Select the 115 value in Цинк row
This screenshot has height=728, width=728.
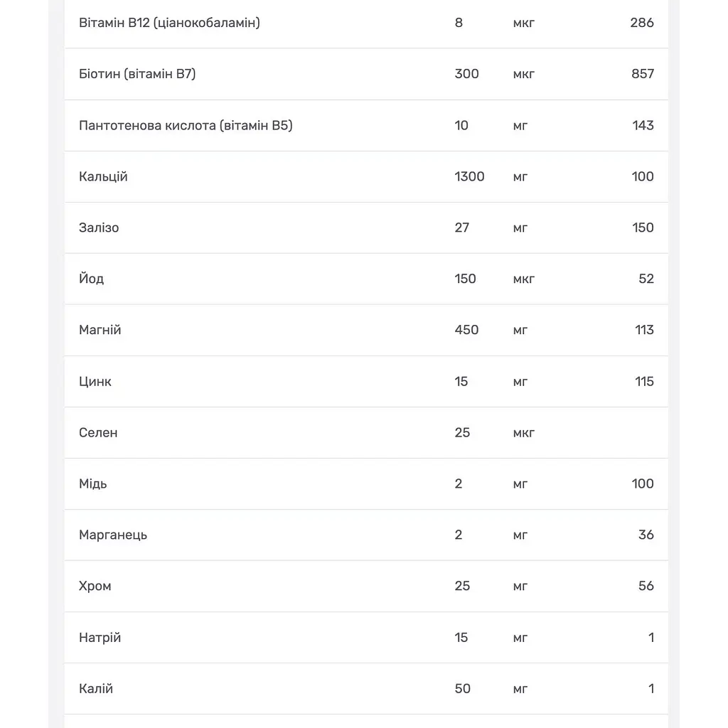[644, 381]
